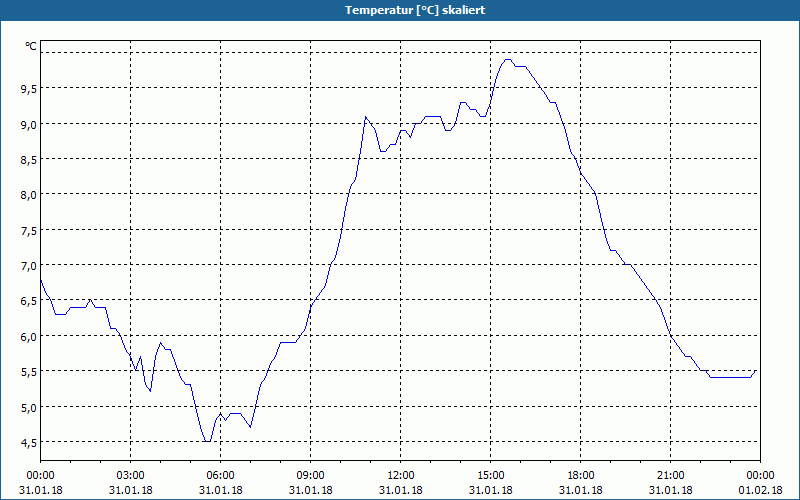The image size is (800, 500).
Task: Click the 01.02.18 date label
Action: [760, 490]
